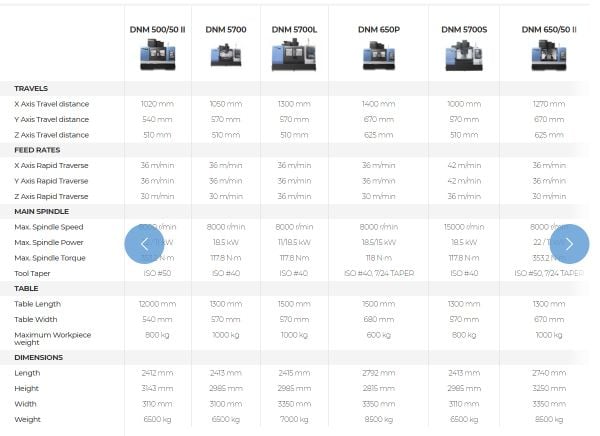
Task: Click the Table Length row label
Action: [38, 304]
